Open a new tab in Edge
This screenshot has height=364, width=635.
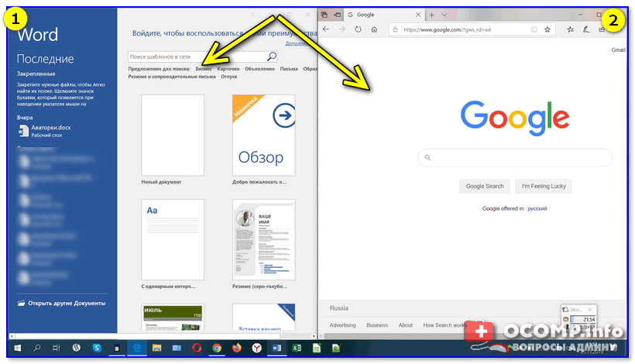[x=431, y=15]
